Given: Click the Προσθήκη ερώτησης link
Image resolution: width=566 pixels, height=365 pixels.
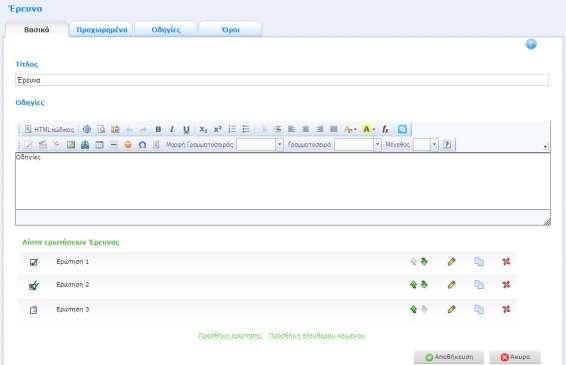Looking at the screenshot, I should (x=230, y=336).
